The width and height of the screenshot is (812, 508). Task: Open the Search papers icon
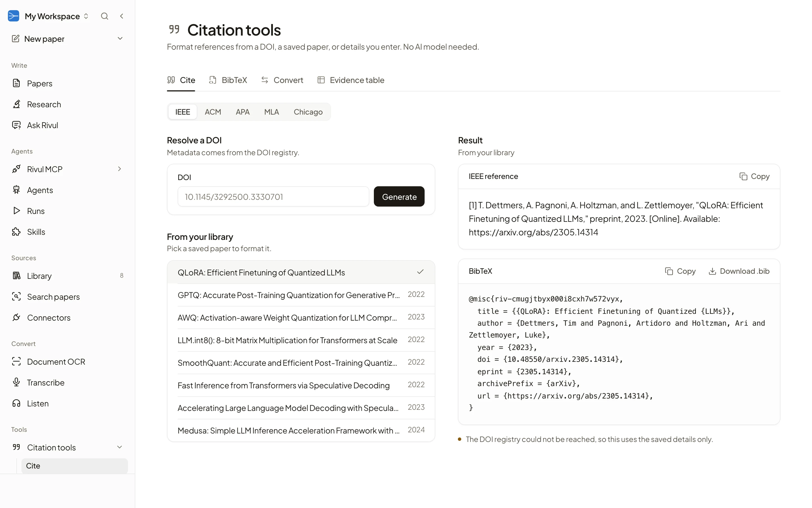coord(16,296)
